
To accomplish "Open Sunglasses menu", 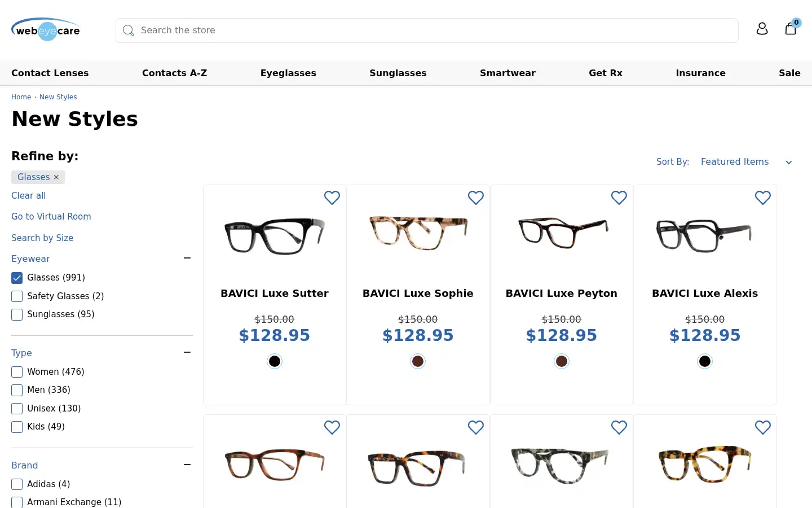I will pos(398,73).
